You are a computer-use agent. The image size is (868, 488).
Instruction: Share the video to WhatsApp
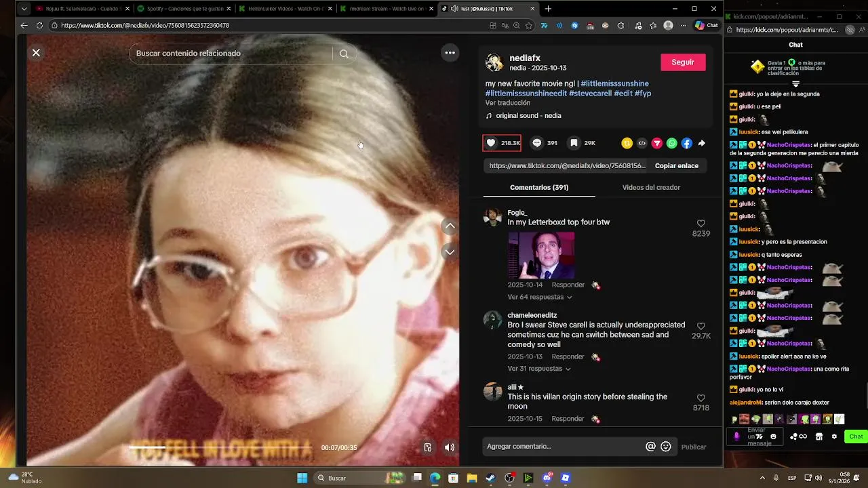671,143
